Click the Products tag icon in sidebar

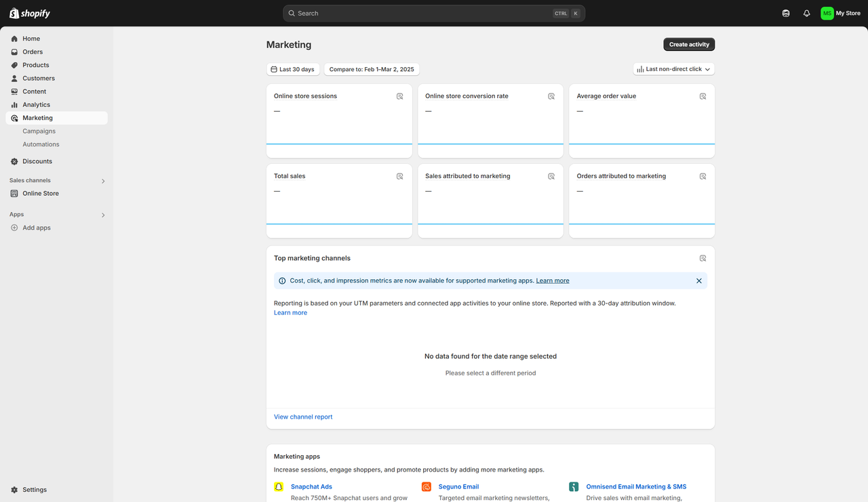pos(14,65)
